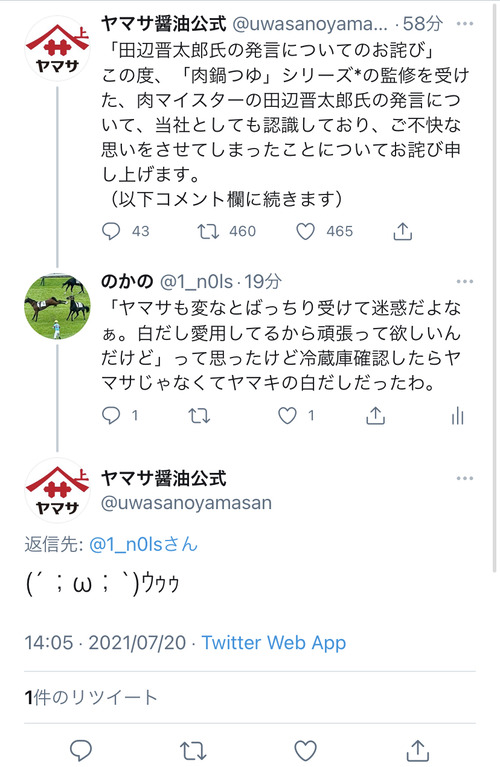Like the tweet showing 465 likes
Viewport: 500px width, 767px height.
click(305, 231)
